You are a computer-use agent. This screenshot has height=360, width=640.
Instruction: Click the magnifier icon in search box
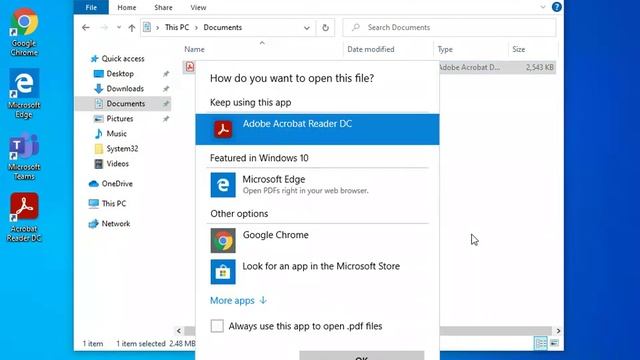click(356, 27)
